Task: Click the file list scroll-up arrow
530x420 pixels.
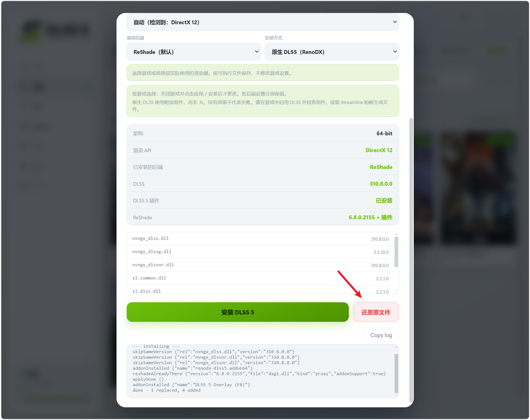Action: point(396,235)
